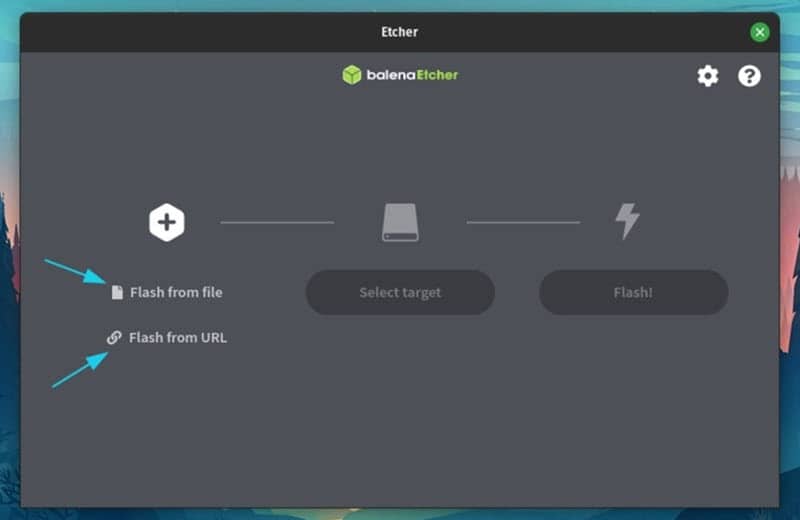This screenshot has width=800, height=520.
Task: Click the Etcher title bar text
Action: (x=400, y=32)
